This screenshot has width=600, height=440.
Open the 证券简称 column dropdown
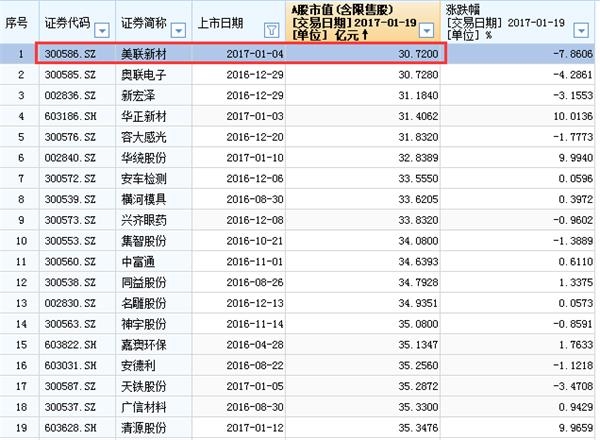coord(178,30)
